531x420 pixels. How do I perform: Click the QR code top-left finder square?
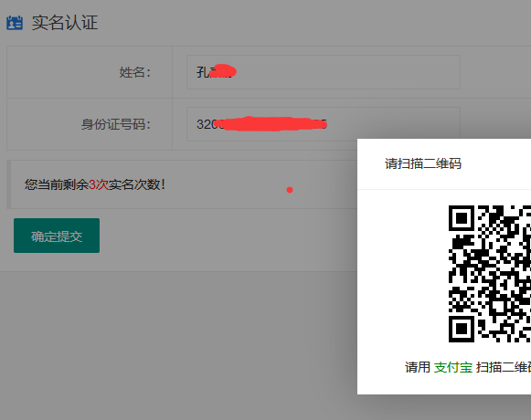462,218
